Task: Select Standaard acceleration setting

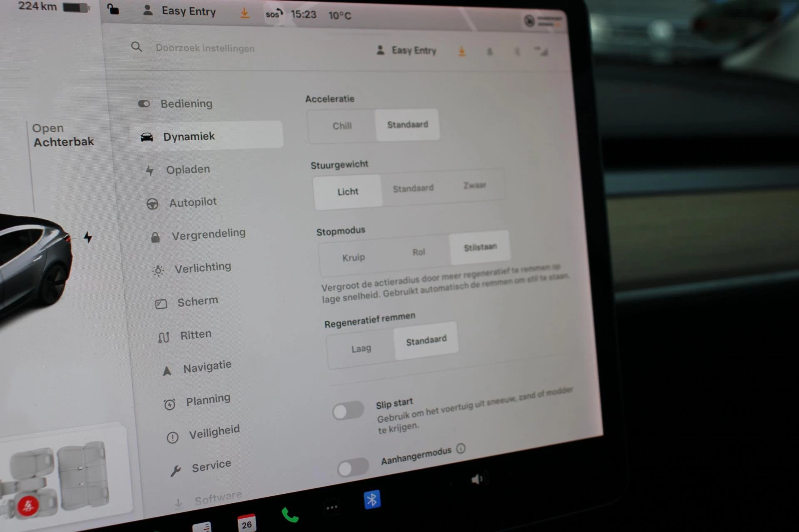Action: click(x=407, y=124)
